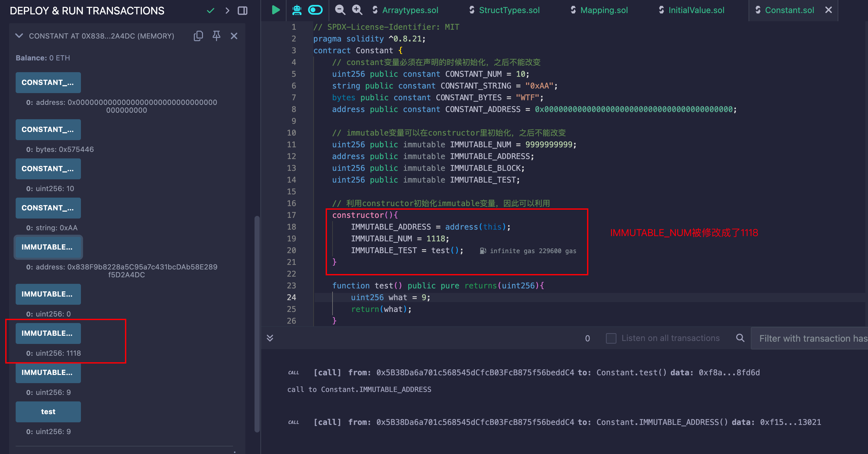Click the DEPLOY & RUN TRANSACTIONS heading
868x454 pixels.
click(x=87, y=11)
